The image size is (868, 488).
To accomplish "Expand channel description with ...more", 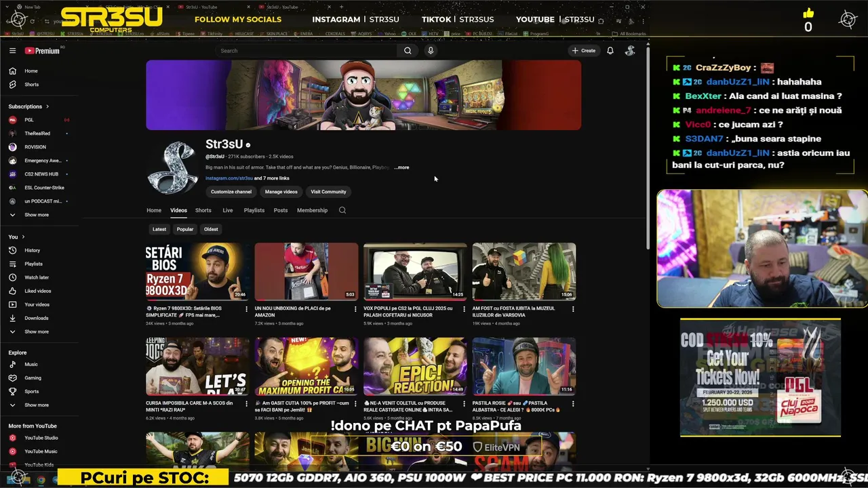I will click(402, 167).
